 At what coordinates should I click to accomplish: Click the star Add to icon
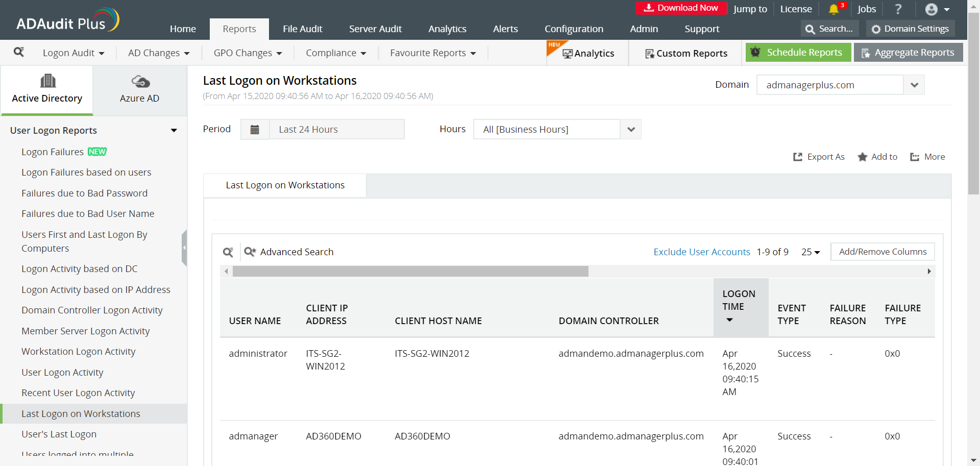pos(863,157)
